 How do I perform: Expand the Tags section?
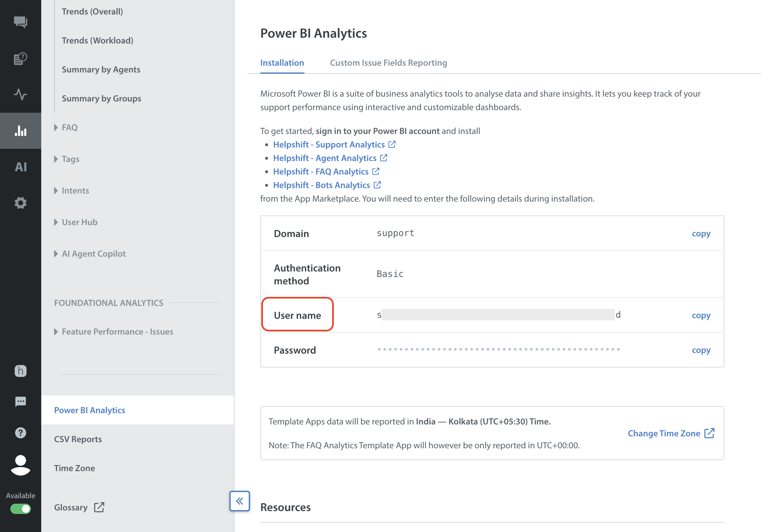pyautogui.click(x=70, y=159)
